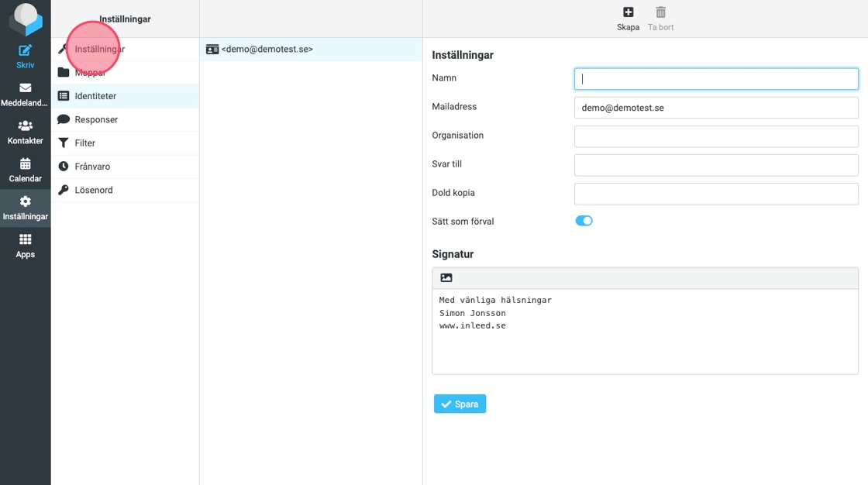Viewport: 868px width, 485px height.
Task: Select Identiteter in settings list
Action: [95, 96]
